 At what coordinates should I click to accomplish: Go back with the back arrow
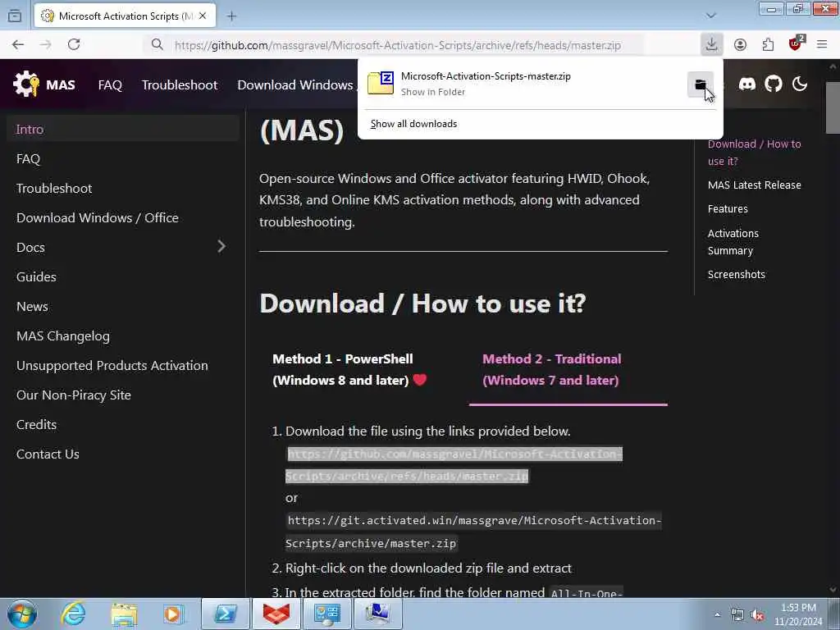(18, 44)
